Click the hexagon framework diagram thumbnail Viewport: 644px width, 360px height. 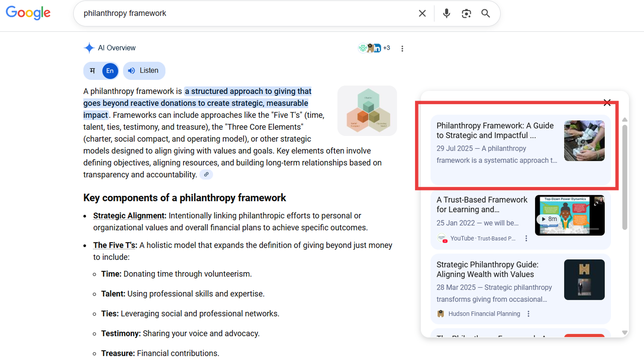pyautogui.click(x=367, y=111)
